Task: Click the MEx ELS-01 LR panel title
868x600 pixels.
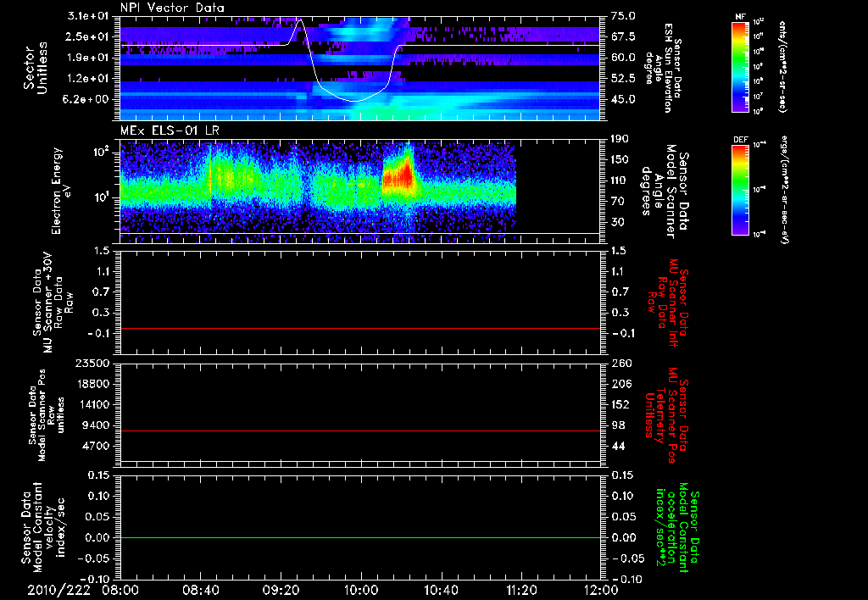Action: click(x=170, y=131)
